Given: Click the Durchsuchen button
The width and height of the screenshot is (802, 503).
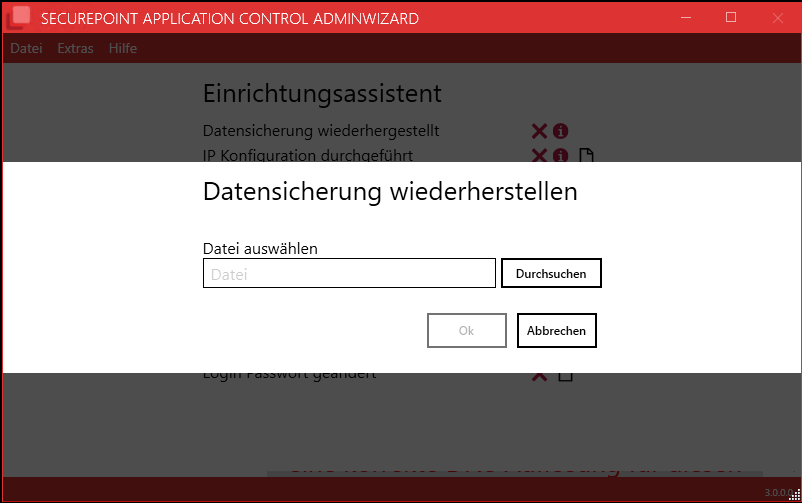Looking at the screenshot, I should click(x=551, y=273).
